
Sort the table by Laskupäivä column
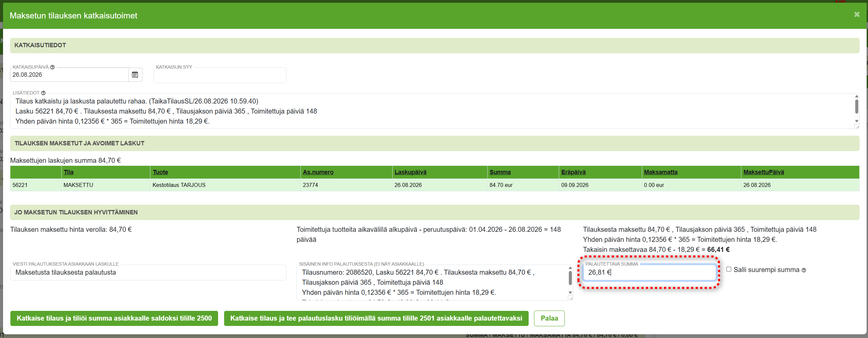(410, 172)
